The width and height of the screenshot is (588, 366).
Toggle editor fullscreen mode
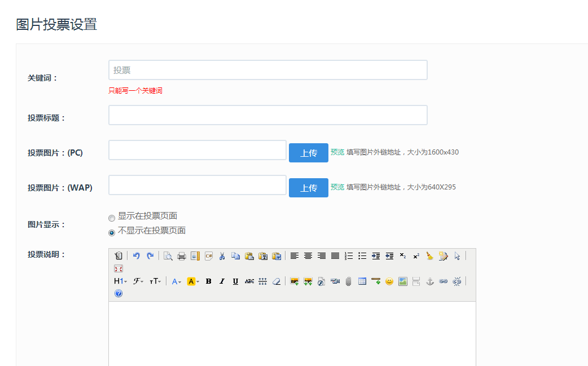pos(119,268)
